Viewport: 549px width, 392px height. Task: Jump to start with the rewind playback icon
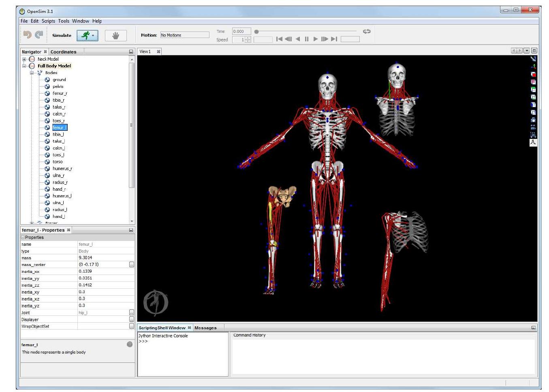(x=279, y=39)
